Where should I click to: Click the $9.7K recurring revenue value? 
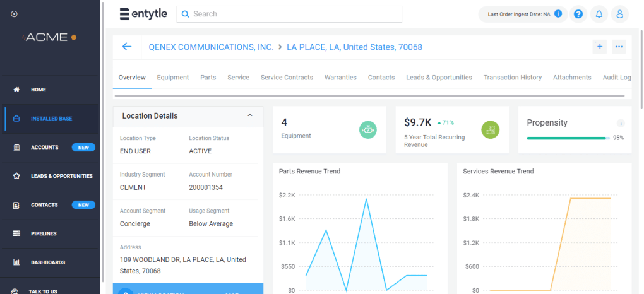(418, 122)
